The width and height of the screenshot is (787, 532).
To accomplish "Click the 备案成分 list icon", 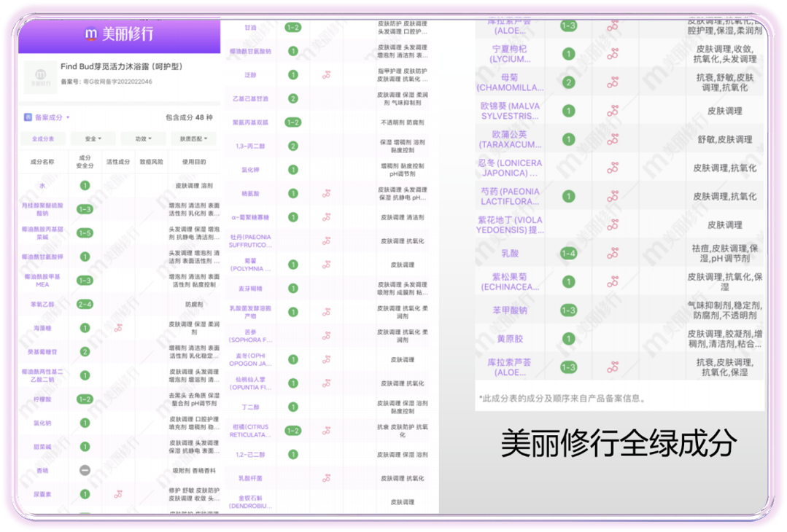I will point(28,117).
